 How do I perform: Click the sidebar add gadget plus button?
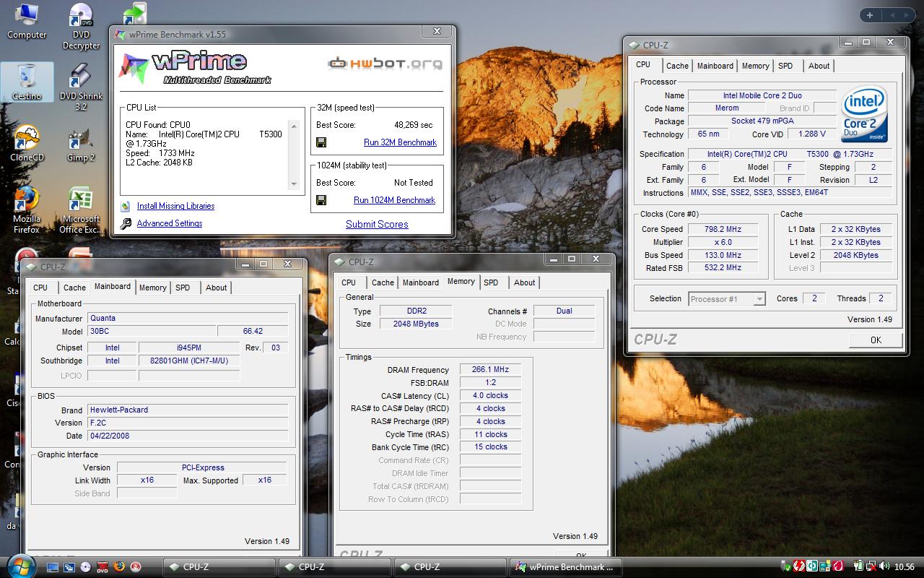[870, 15]
